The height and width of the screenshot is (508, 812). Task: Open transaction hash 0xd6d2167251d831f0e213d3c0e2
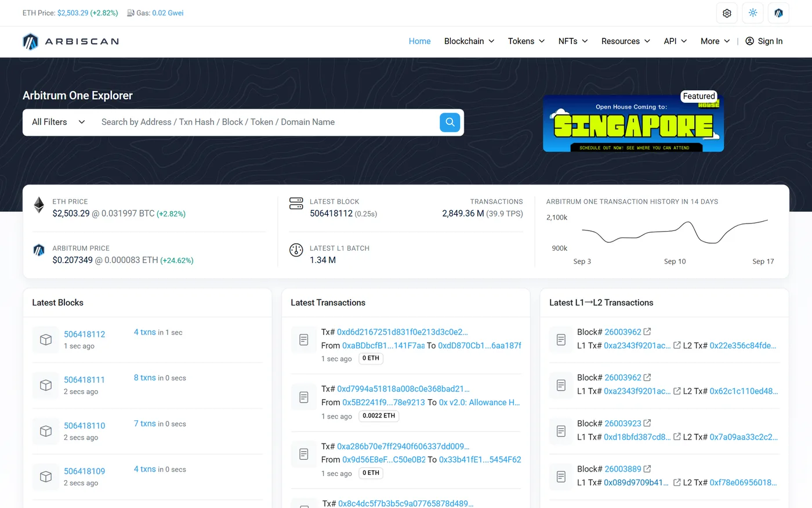point(403,332)
